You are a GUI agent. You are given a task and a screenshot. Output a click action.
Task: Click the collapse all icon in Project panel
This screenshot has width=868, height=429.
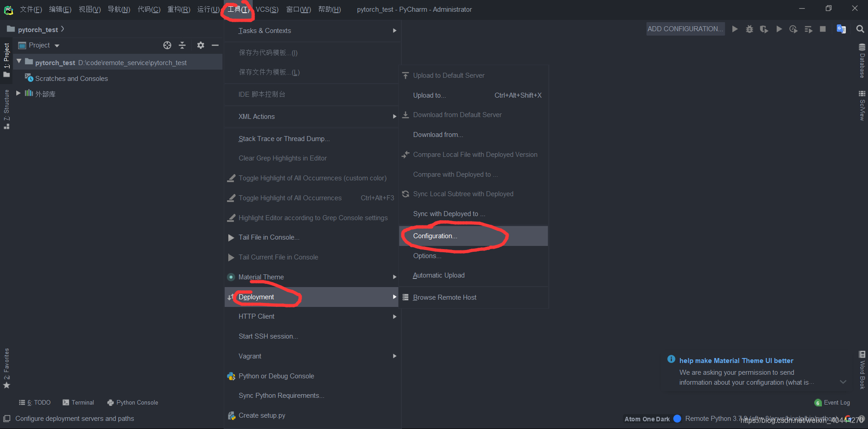pos(182,45)
